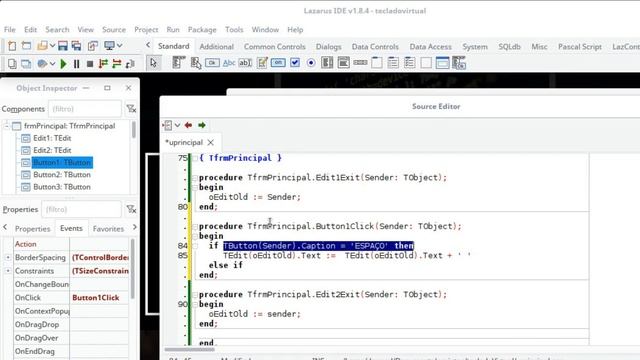Open Source Editor jump history dropdown
The height and width of the screenshot is (360, 640).
(177, 125)
